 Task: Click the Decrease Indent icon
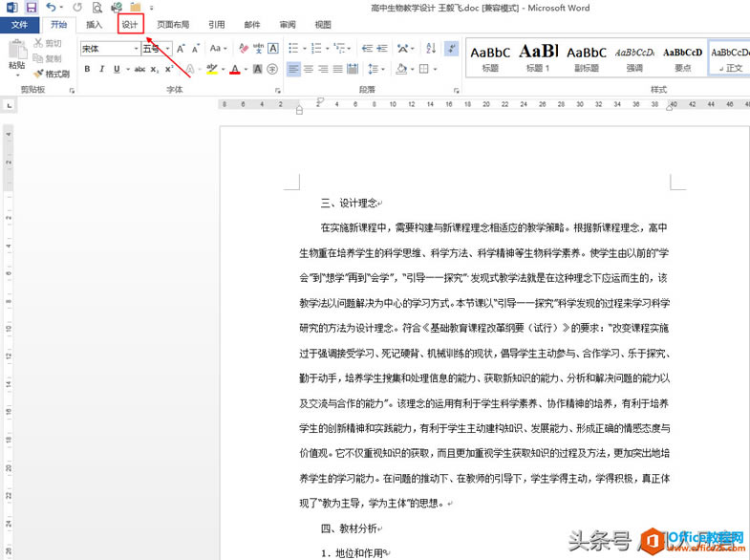367,49
